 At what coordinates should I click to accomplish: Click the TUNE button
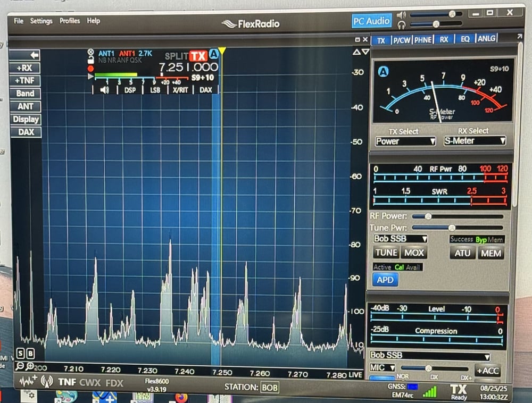tap(386, 253)
